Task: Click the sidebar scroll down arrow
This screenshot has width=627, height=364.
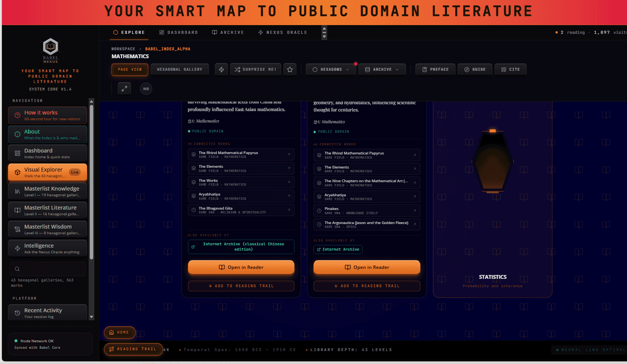Action: pyautogui.click(x=91, y=317)
